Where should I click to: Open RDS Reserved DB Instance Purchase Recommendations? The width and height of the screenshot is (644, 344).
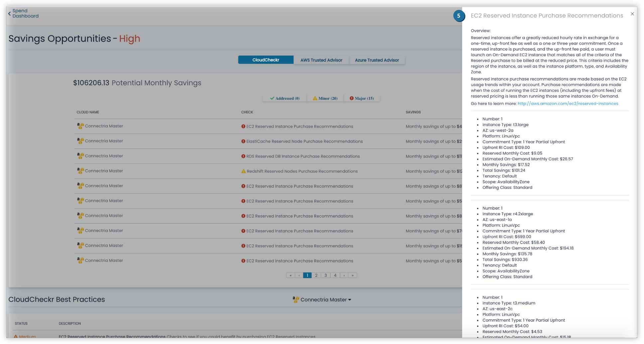click(303, 156)
